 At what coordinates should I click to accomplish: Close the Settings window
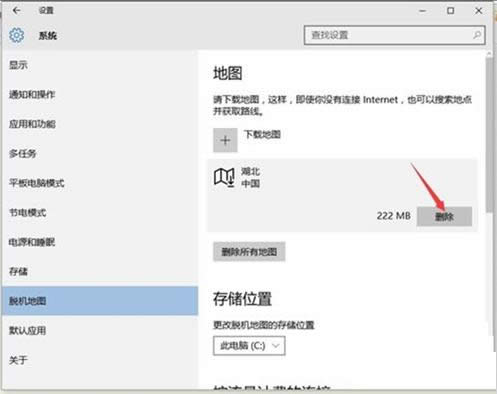click(x=479, y=11)
